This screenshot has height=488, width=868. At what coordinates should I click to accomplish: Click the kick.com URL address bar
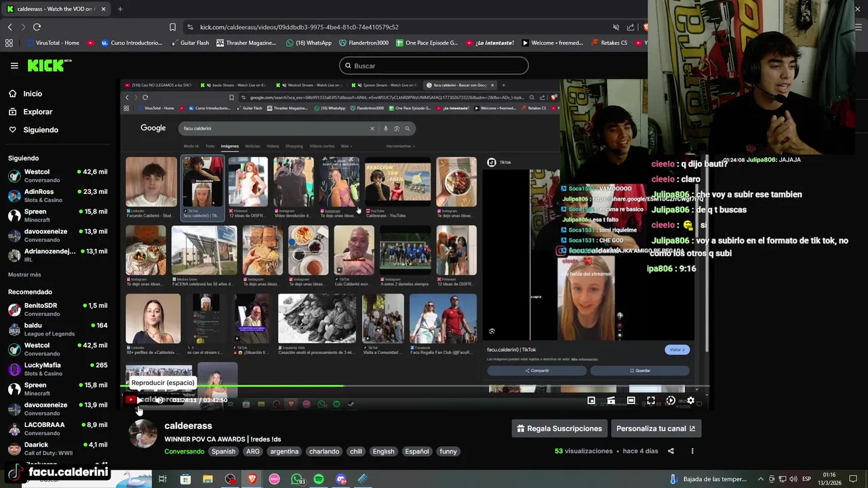click(299, 27)
